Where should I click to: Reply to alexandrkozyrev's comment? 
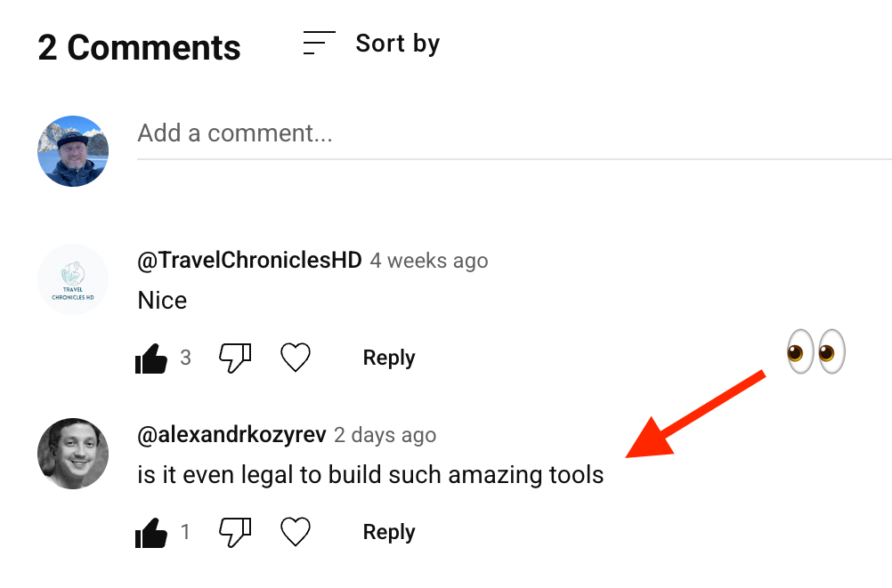pos(389,533)
